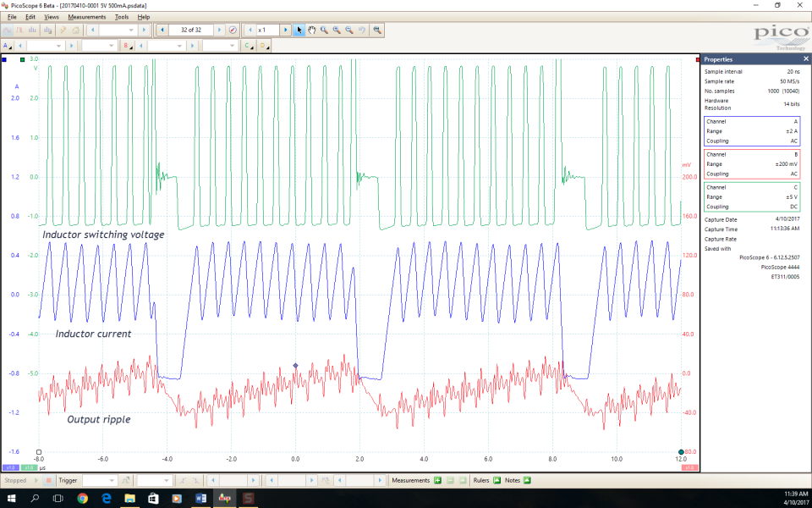The image size is (812, 508).
Task: Expand the zoom factor x1 field
Action: (x=269, y=30)
